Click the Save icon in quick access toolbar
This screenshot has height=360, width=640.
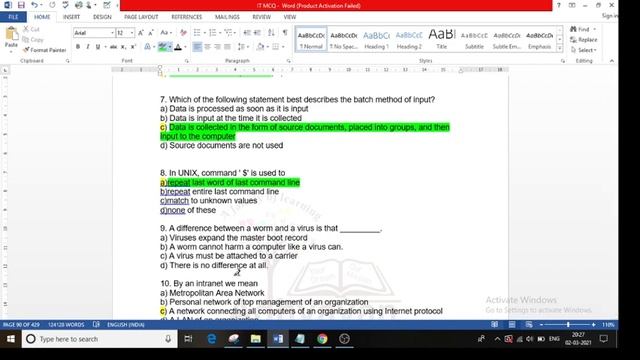(21, 5)
